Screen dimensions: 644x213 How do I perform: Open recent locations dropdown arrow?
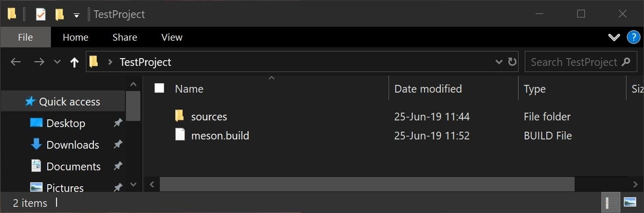click(x=57, y=62)
